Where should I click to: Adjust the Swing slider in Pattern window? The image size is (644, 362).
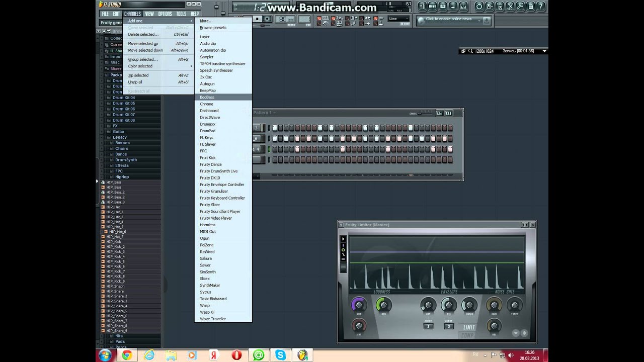coord(425,113)
